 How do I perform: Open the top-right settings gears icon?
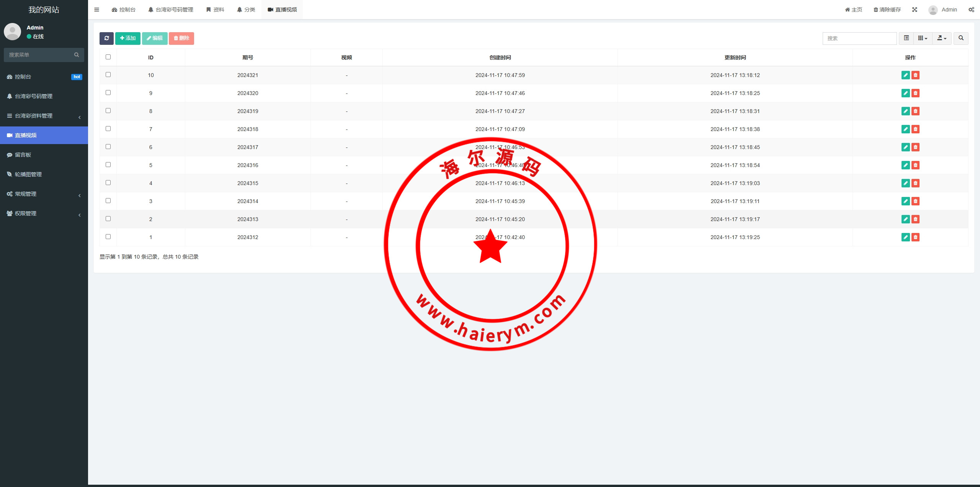tap(972, 10)
